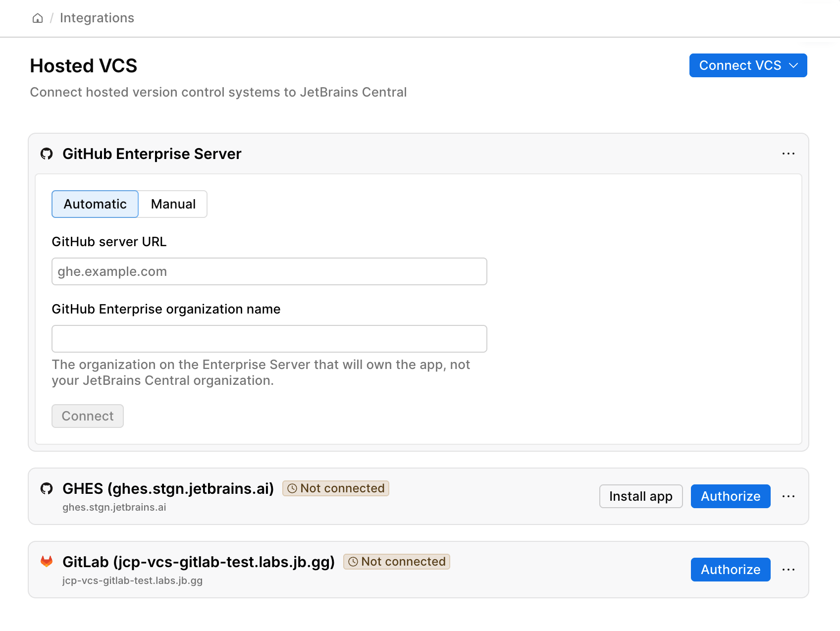Switch to the Manual tab
This screenshot has height=631, width=840.
coord(173,204)
